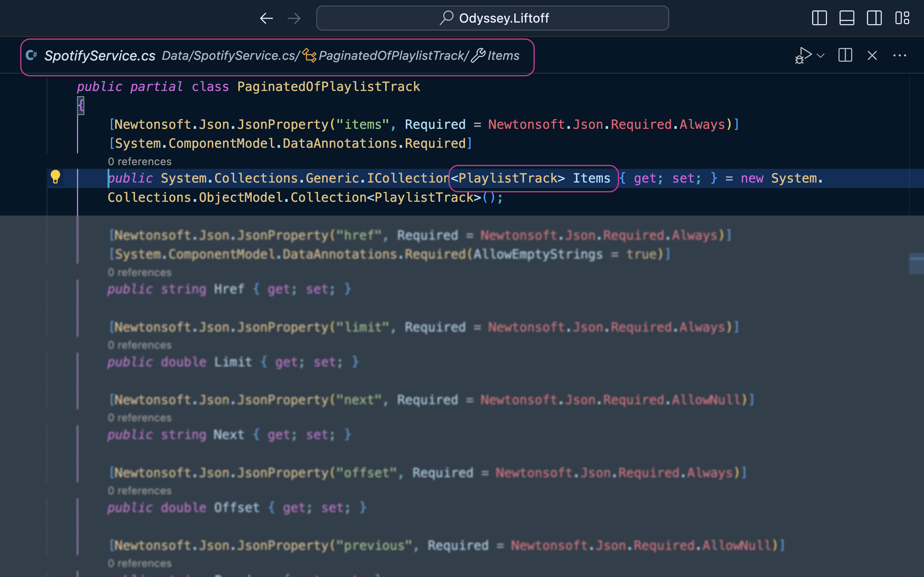Open the dropdown next to the debug button
This screenshot has width=924, height=577.
pyautogui.click(x=820, y=55)
